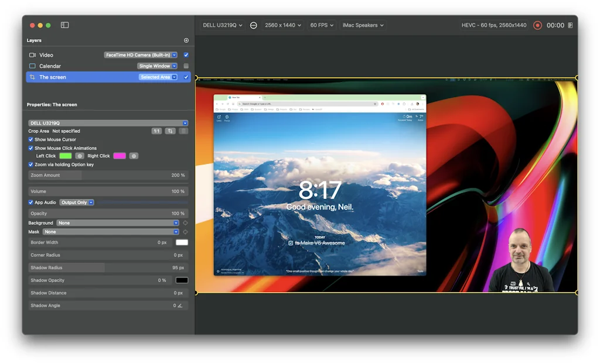The width and height of the screenshot is (600, 364).
Task: Toggle the sidebar panel icon at top left
Action: [x=64, y=25]
